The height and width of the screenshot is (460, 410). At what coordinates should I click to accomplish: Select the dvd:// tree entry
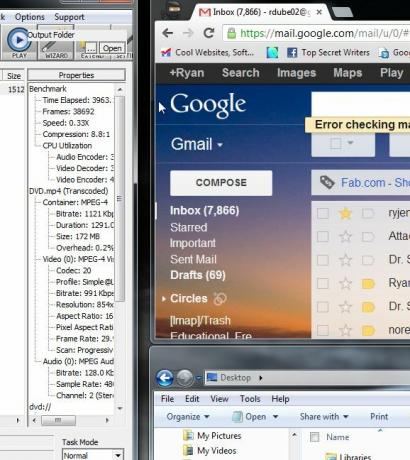pos(40,407)
